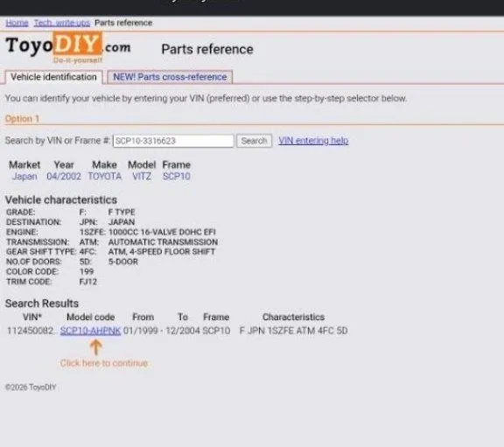Switch to Vehicle identification tab
504x447 pixels.
tap(53, 77)
